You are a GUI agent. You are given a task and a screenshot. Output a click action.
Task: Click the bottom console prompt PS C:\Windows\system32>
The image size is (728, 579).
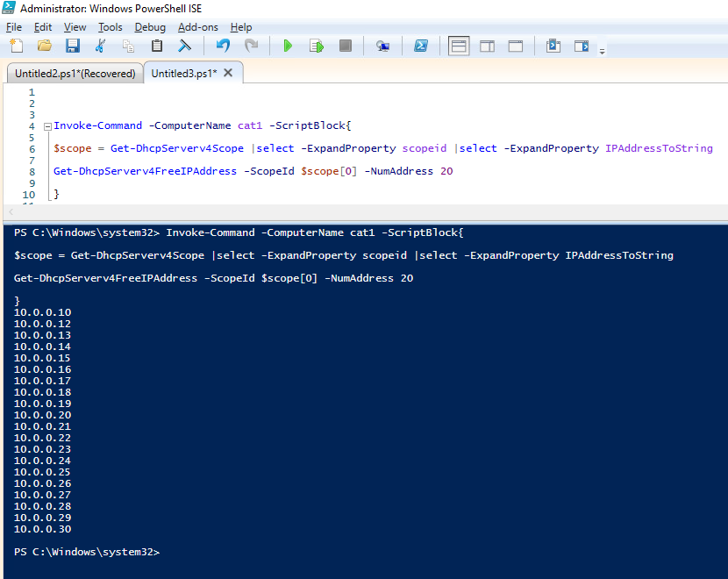[87, 552]
